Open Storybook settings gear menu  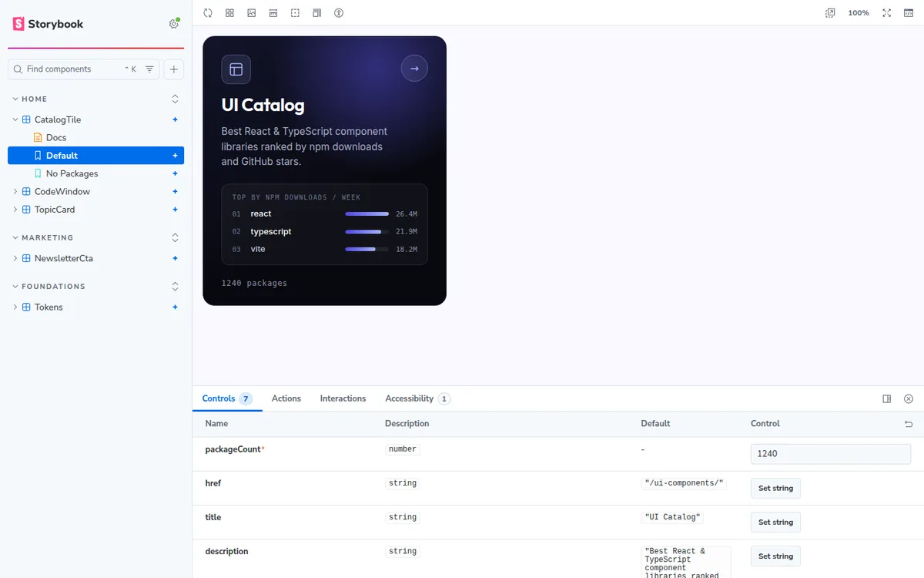[174, 24]
